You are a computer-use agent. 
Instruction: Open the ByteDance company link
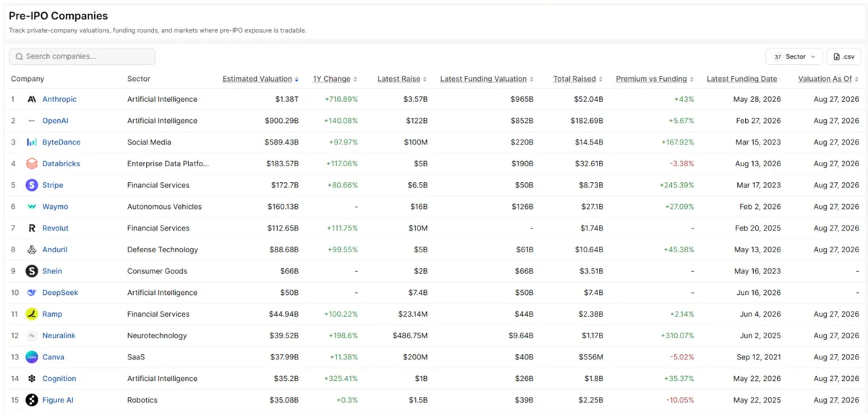tap(61, 142)
